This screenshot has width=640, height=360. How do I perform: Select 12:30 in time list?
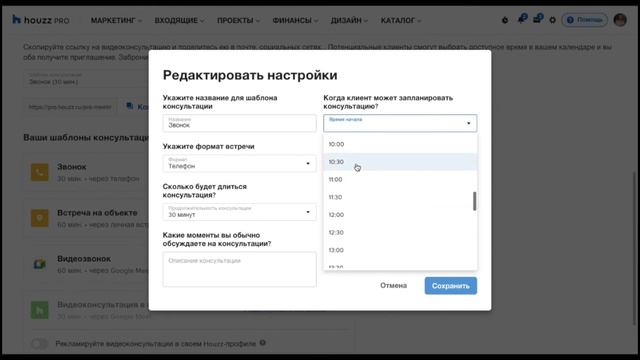(400, 232)
